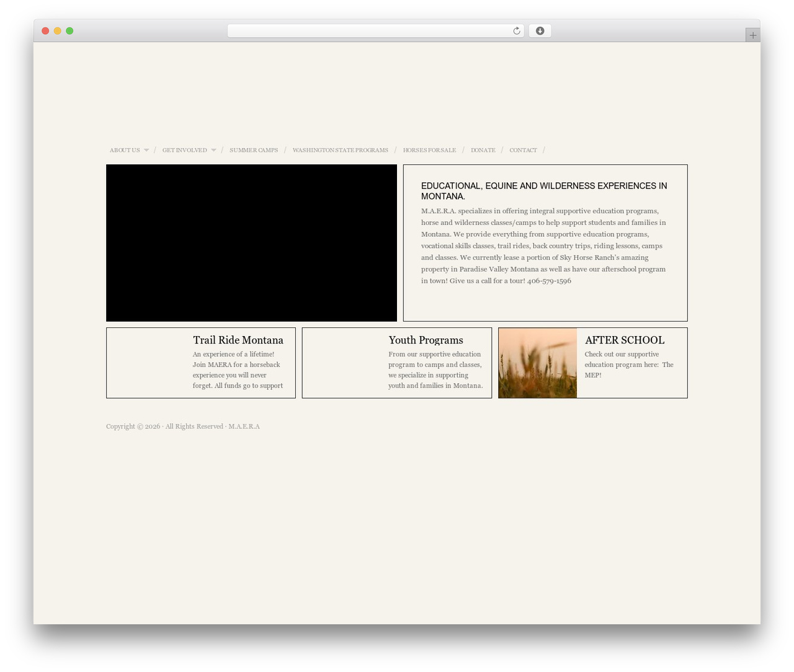Visit the Horses For Sale page
794x672 pixels.
[x=429, y=150]
